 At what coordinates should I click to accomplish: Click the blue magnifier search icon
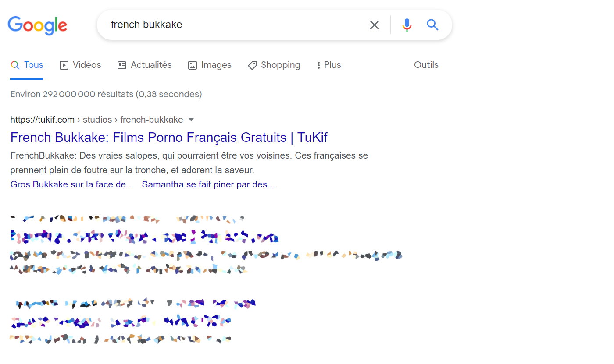click(x=432, y=25)
